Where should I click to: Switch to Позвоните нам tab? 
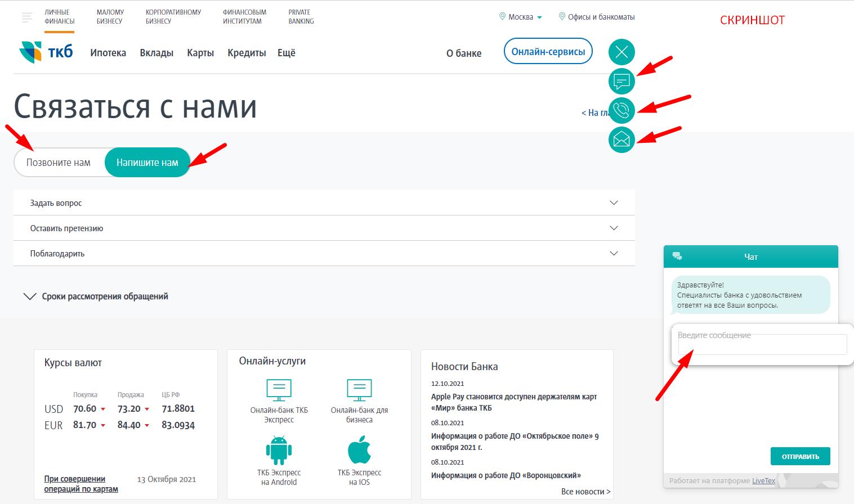pyautogui.click(x=59, y=163)
